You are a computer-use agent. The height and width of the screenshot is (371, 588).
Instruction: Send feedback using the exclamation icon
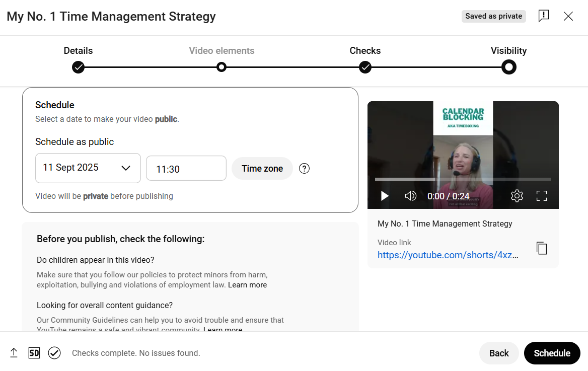[543, 16]
